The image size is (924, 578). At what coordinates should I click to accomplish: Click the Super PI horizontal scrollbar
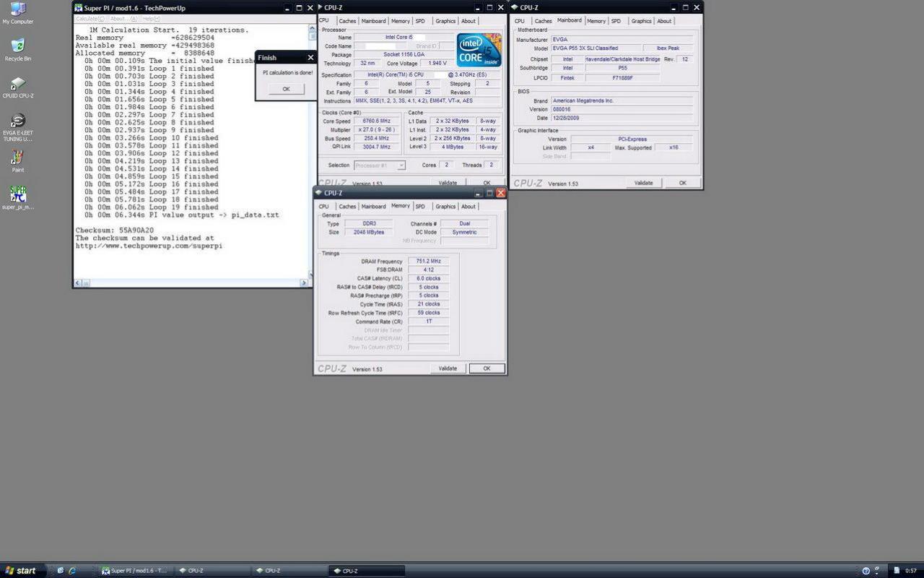191,283
